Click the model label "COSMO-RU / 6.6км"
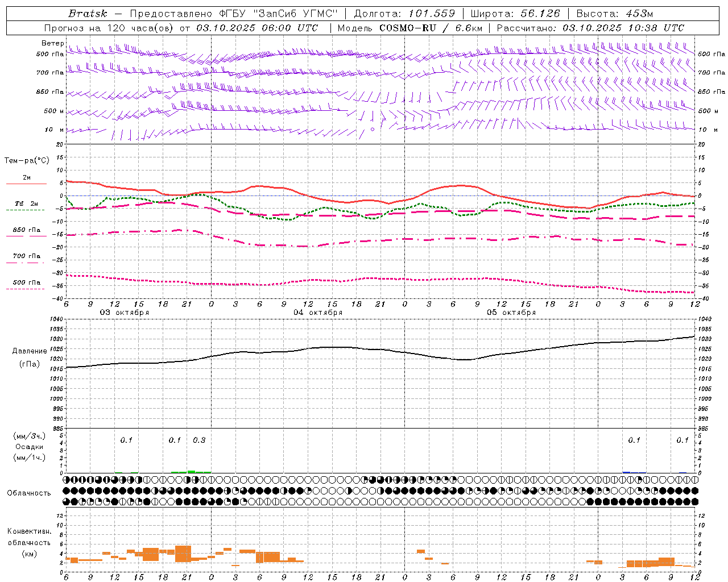728x582 pixels. [x=431, y=28]
